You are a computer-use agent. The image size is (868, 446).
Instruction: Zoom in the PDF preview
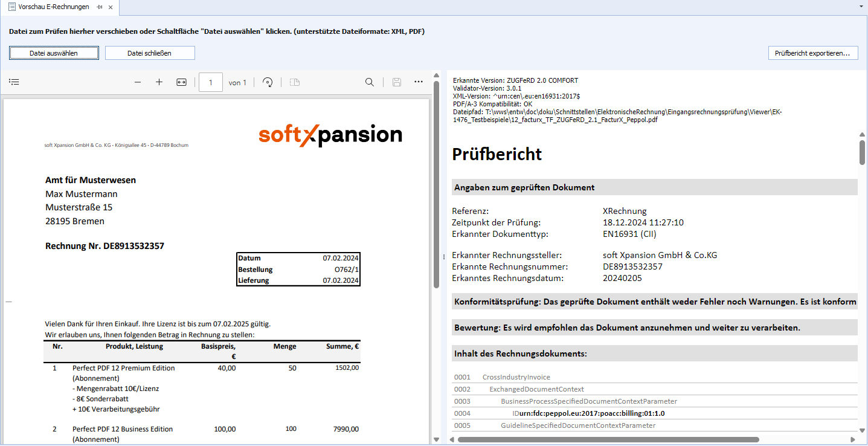(159, 82)
